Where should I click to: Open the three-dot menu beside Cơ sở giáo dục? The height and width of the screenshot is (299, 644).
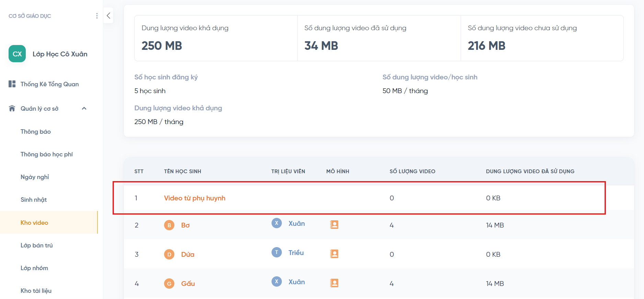(97, 16)
